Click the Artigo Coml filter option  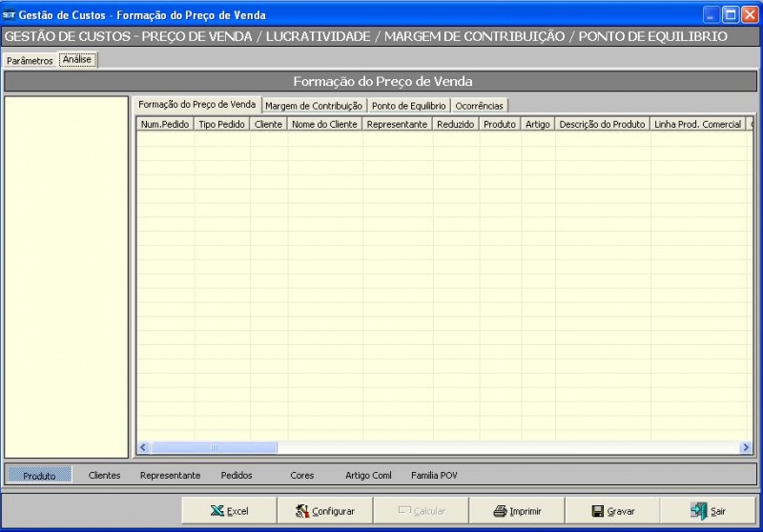pos(368,475)
